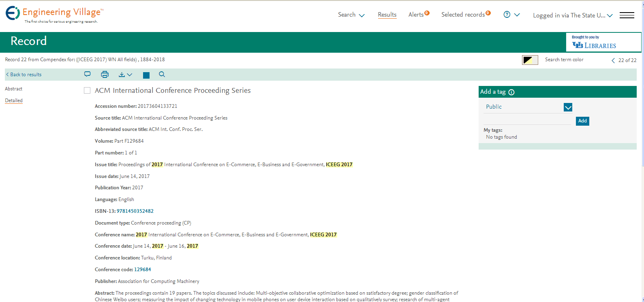
Task: Select the record checkbox beside the title
Action: coord(87,90)
